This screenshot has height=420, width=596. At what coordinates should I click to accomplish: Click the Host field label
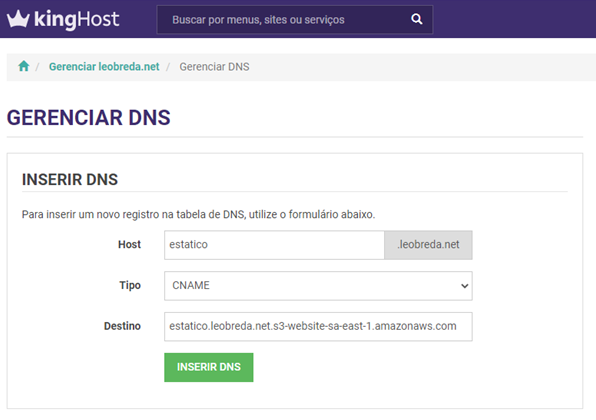129,244
